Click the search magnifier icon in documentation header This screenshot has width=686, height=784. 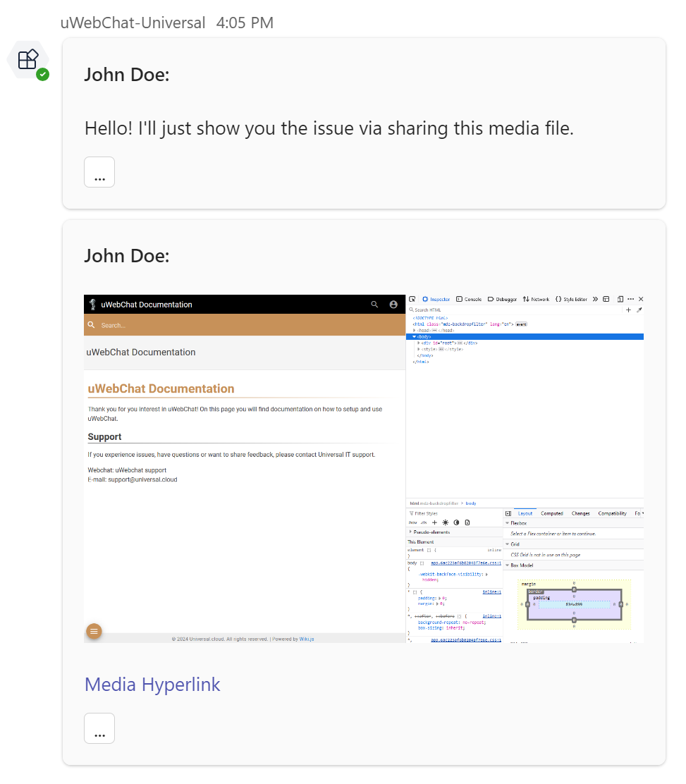click(x=374, y=304)
